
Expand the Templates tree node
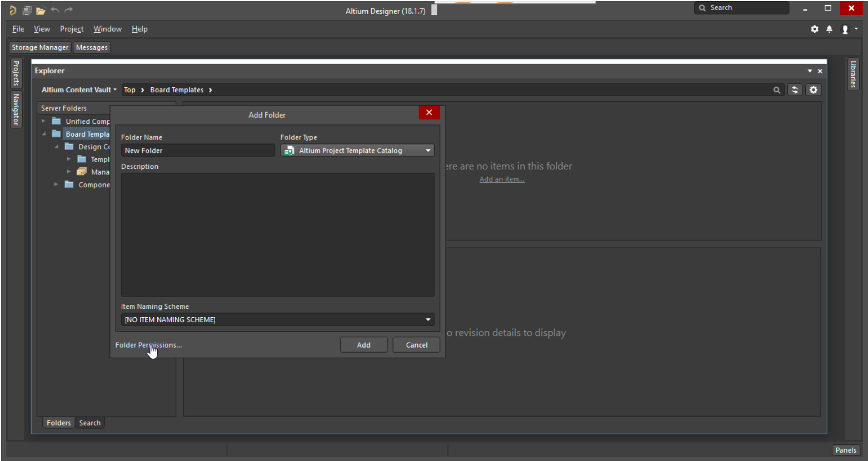pos(69,159)
